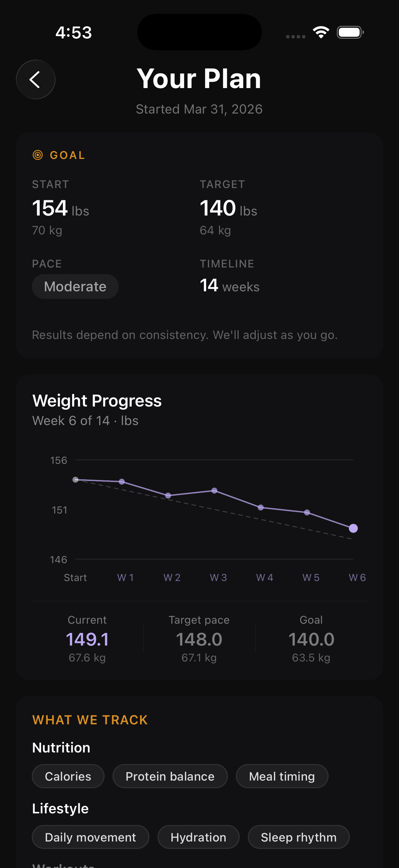Select the Meal timing chip

[282, 776]
